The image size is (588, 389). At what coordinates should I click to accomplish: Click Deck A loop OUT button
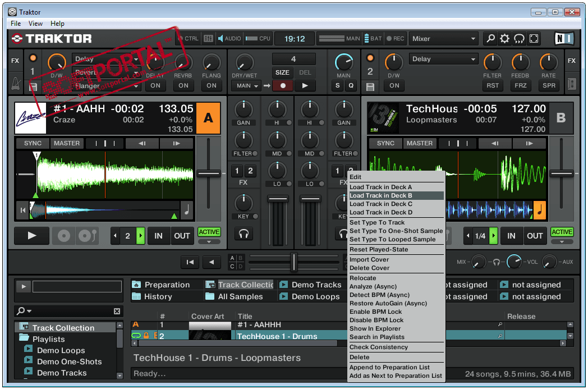tap(182, 236)
